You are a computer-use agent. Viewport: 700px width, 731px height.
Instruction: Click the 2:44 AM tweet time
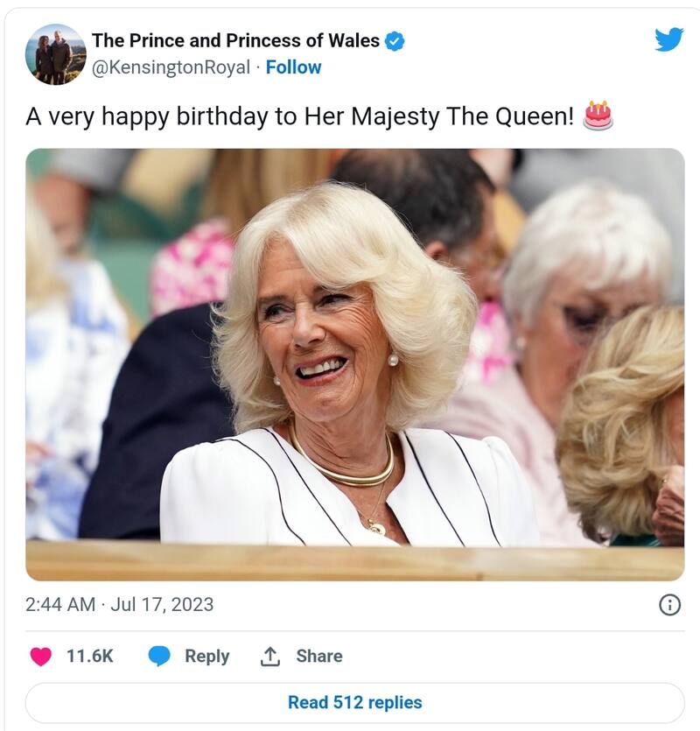pos(58,604)
